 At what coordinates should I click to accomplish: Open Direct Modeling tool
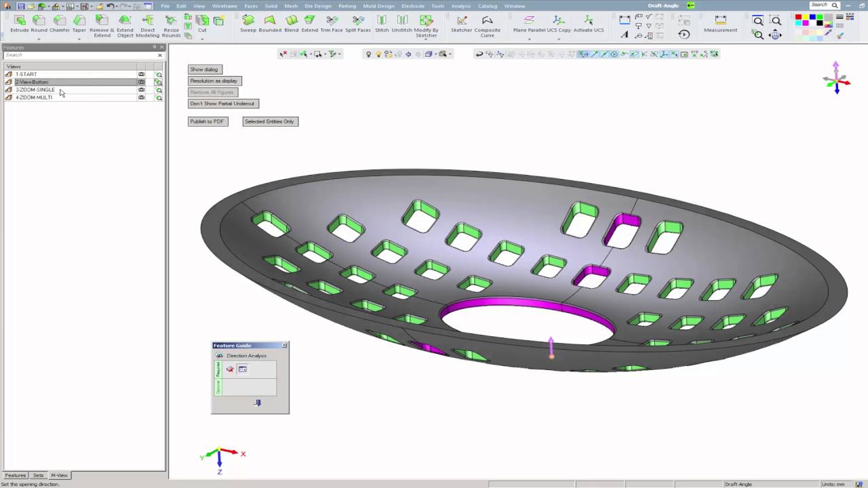tap(148, 26)
